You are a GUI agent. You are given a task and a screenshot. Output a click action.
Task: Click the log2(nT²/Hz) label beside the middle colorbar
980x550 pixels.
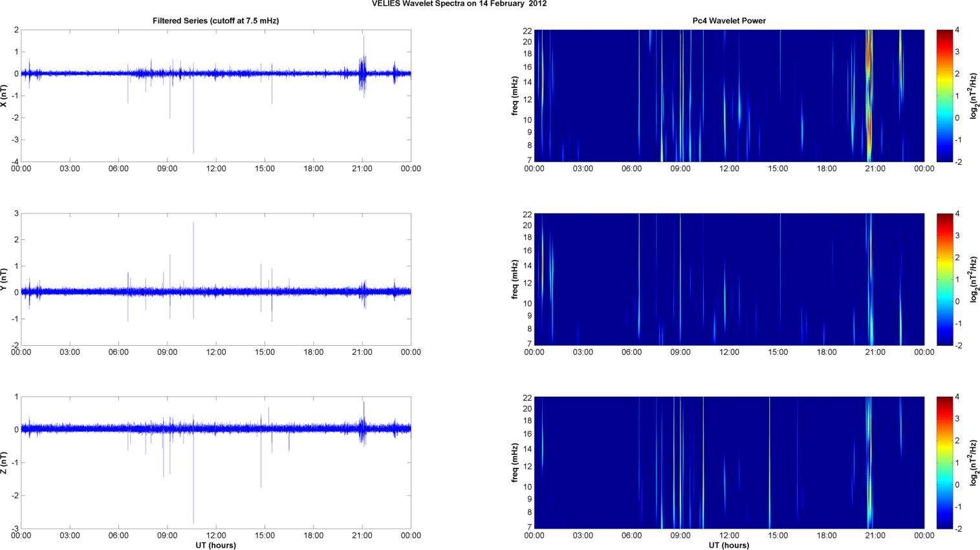coord(974,279)
